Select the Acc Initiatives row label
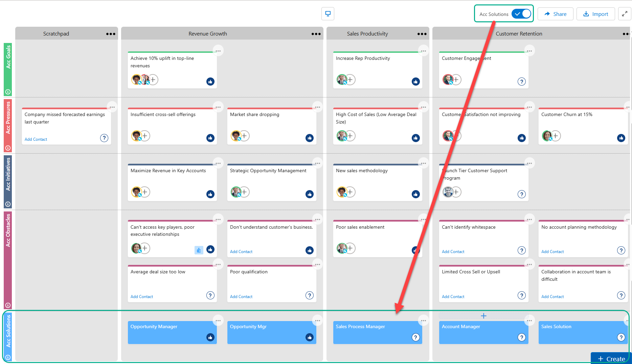The image size is (632, 364). point(8,174)
